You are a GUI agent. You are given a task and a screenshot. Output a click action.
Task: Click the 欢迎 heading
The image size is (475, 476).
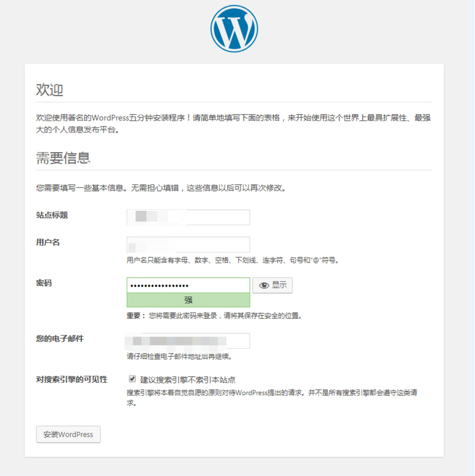[x=50, y=90]
